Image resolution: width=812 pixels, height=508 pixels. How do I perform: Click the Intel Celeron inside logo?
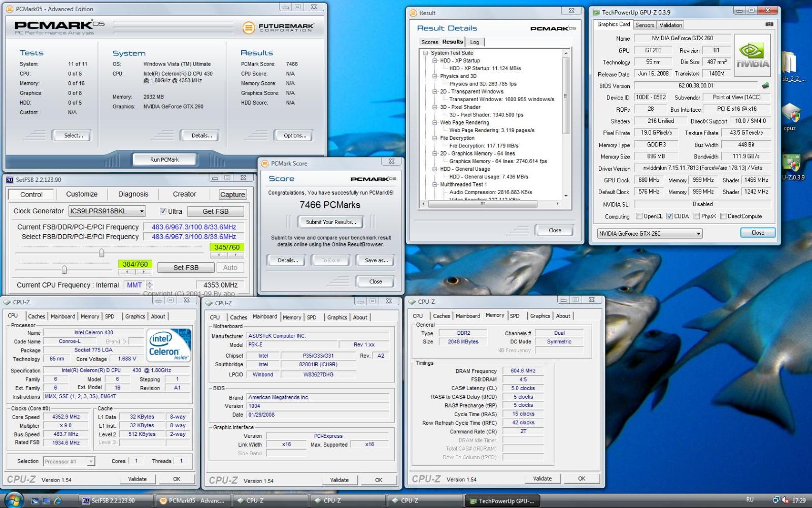170,345
